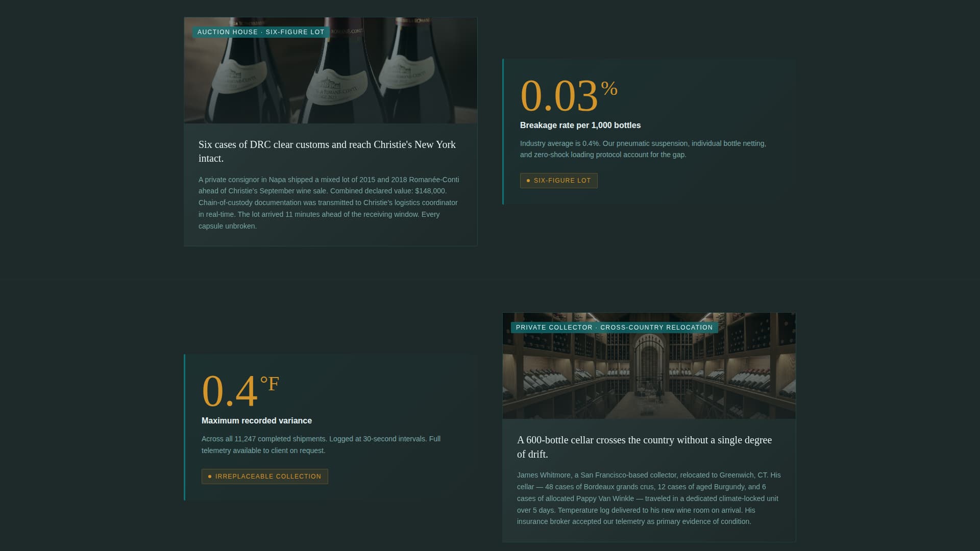
Task: Click the orange dot on SIX-FIGURE LOT tag
Action: [528, 180]
